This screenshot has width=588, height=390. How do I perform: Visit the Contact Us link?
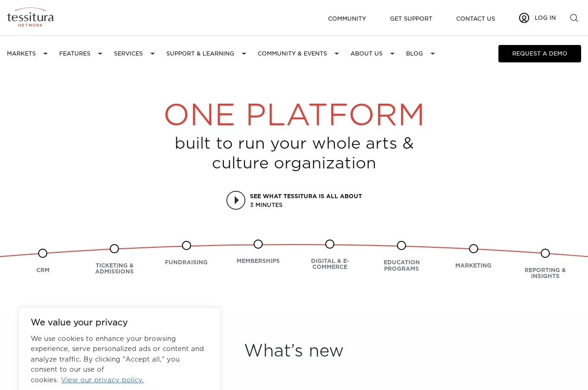475,19
